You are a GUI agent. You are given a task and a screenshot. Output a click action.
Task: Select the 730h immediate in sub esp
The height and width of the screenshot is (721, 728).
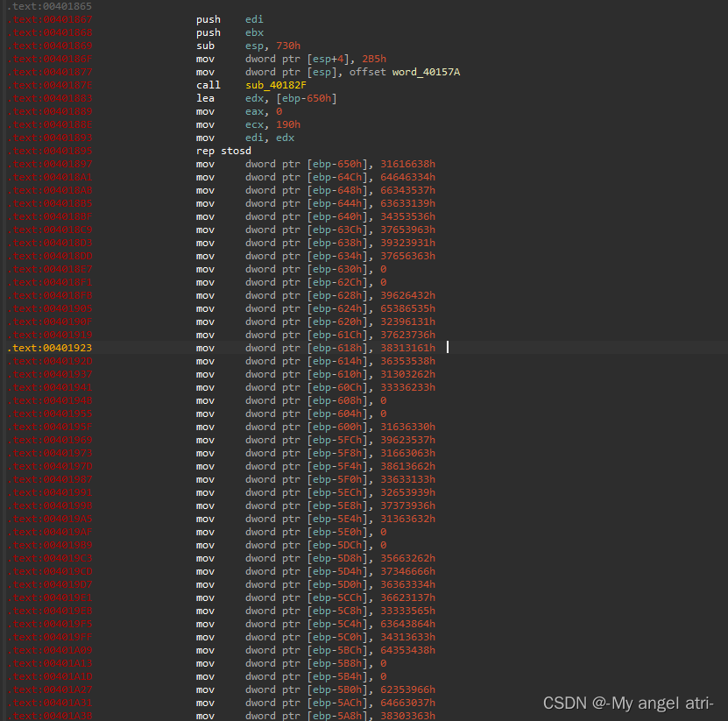(x=288, y=46)
